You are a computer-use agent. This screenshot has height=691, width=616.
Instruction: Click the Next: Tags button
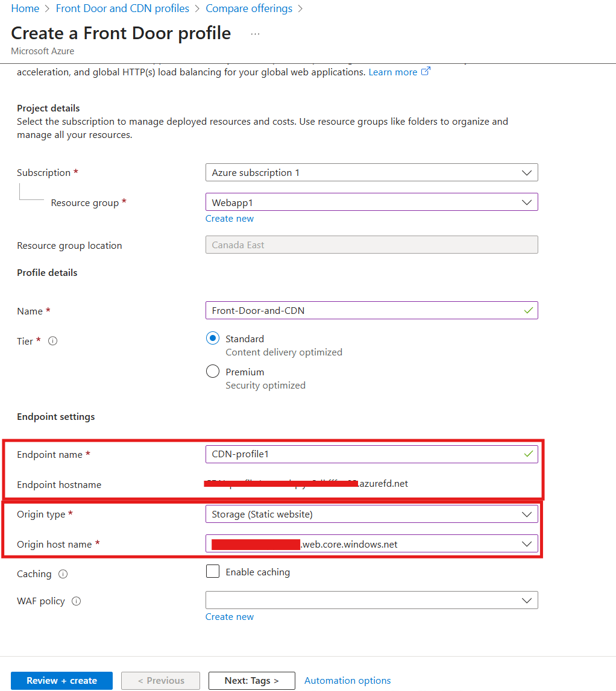pos(251,680)
